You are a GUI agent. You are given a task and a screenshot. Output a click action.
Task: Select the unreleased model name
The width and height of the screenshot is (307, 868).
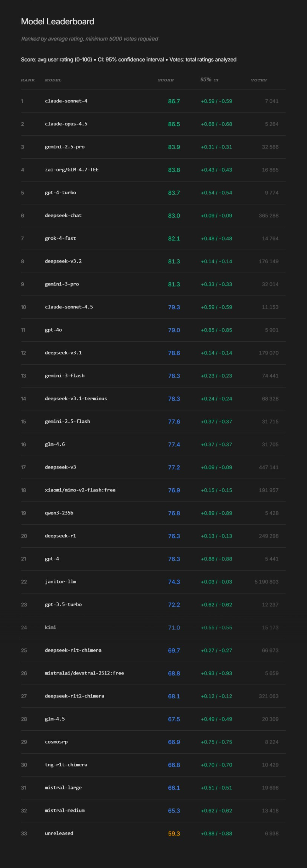pyautogui.click(x=59, y=833)
